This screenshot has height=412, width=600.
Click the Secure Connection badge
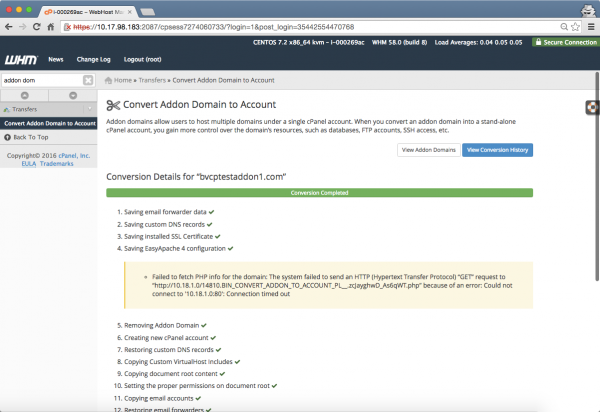pos(566,42)
